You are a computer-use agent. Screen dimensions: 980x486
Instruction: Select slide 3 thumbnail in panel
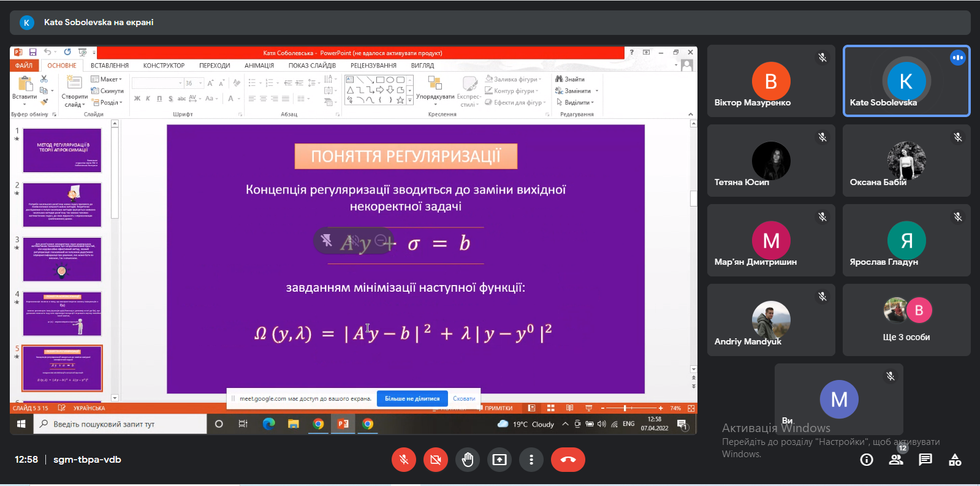62,259
